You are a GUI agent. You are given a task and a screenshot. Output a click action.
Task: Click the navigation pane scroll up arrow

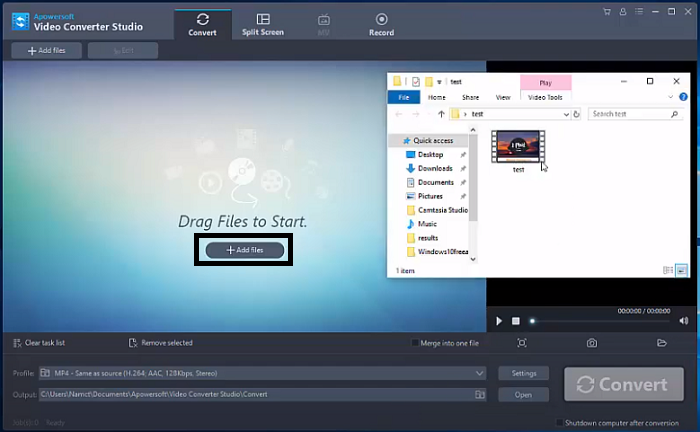click(473, 130)
